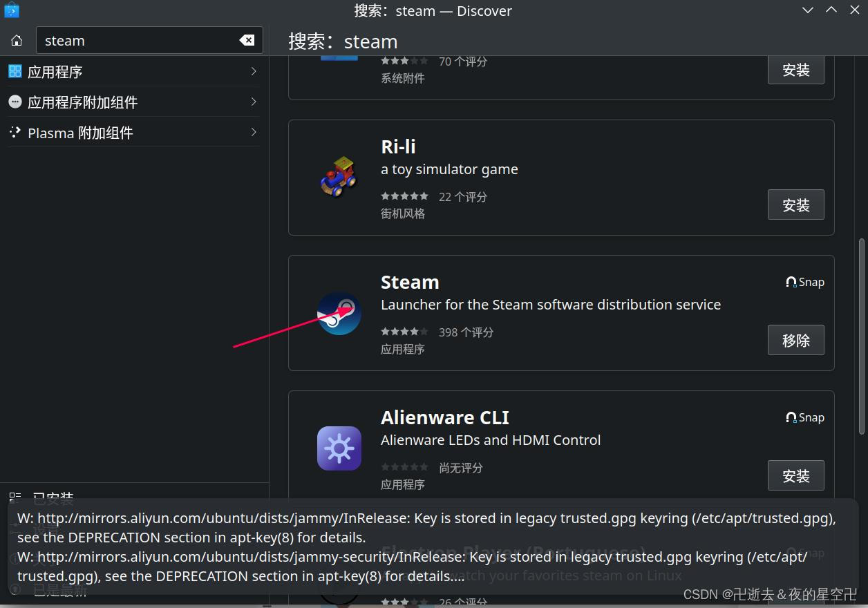Click the 应用程序附加组件 round icon
Screen dimensions: 868x608
pyautogui.click(x=15, y=102)
